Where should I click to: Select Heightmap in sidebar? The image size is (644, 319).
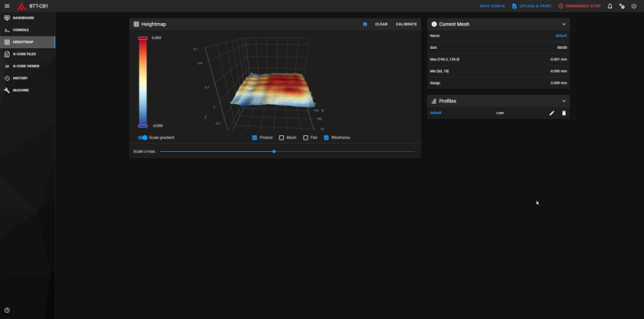(27, 42)
